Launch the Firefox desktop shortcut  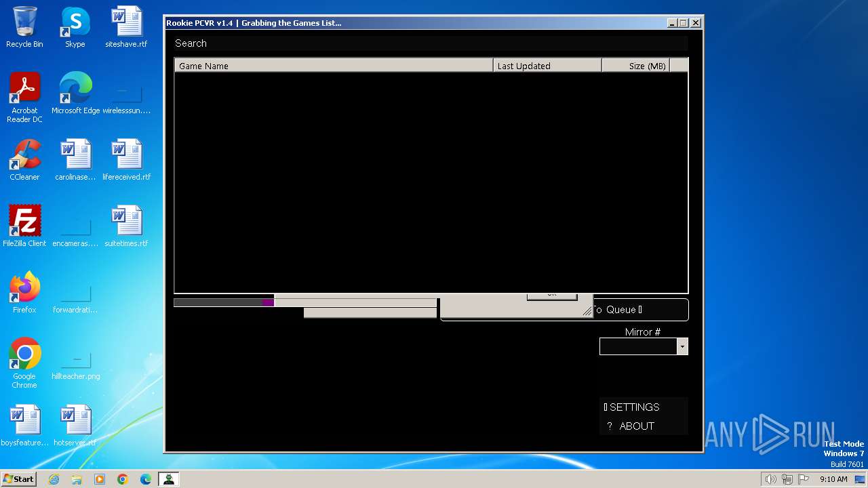[x=24, y=293]
